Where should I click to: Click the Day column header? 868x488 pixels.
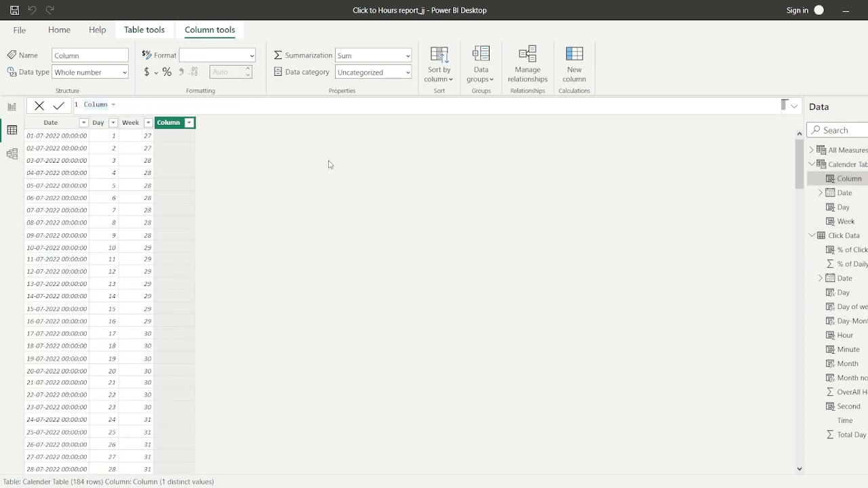pos(98,123)
